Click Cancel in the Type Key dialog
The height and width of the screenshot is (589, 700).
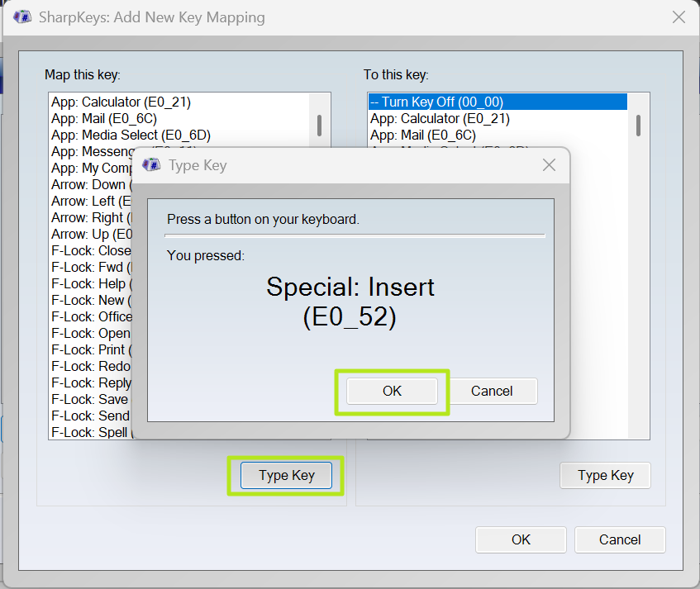[x=493, y=391]
